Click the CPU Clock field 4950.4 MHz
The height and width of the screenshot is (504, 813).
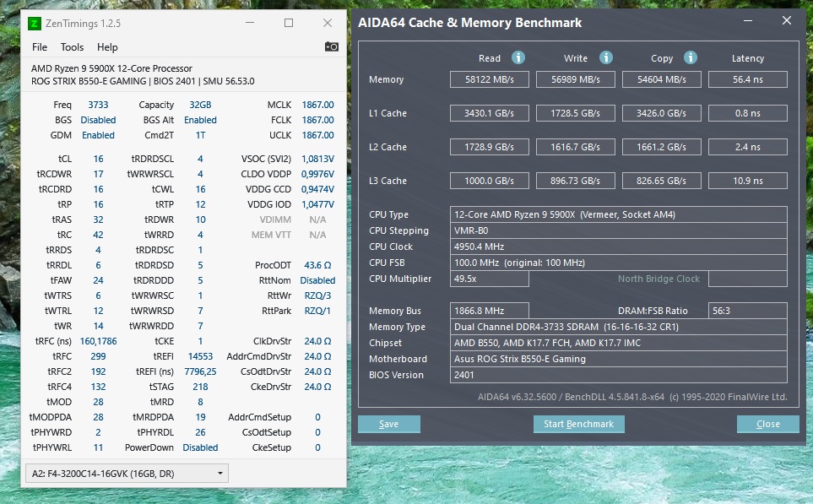click(619, 247)
